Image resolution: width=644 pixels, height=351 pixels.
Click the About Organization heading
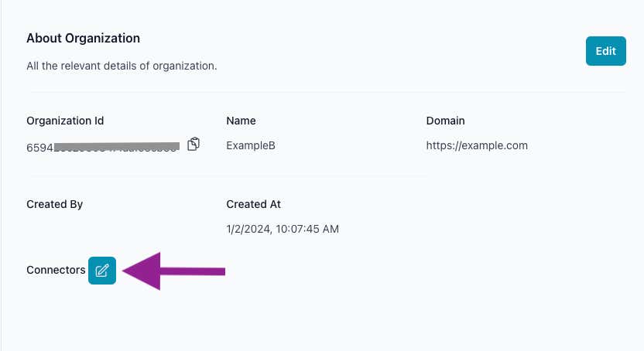[84, 38]
